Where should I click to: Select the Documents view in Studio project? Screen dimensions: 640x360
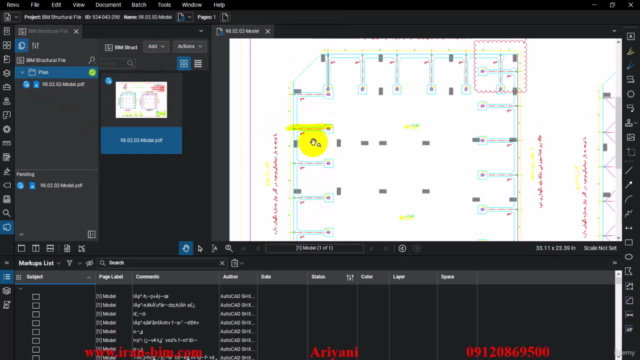point(22,46)
